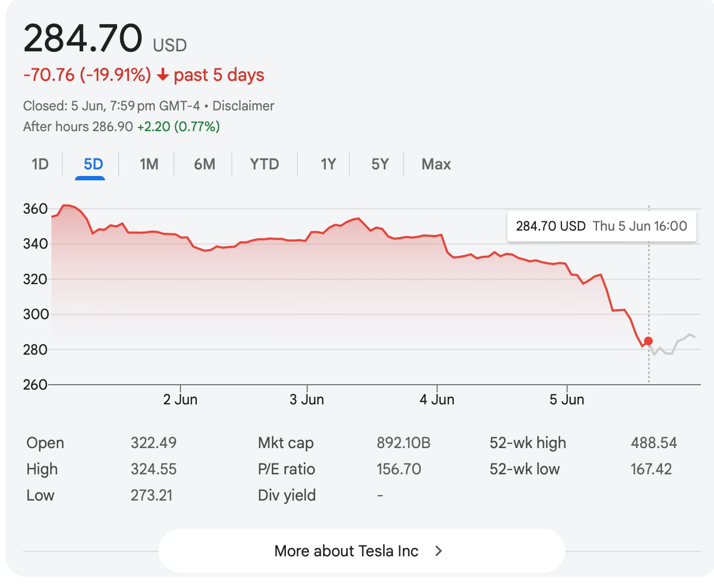Click the Disclaimer link
714x588 pixels.
click(243, 105)
